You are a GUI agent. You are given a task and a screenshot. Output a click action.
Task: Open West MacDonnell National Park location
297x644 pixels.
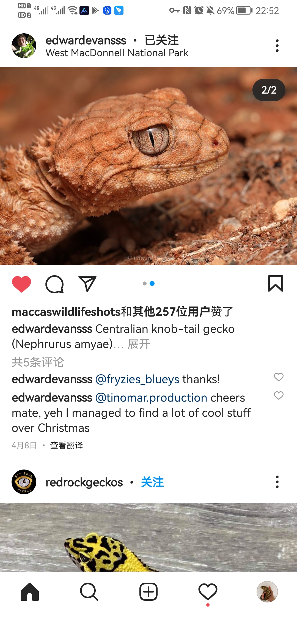pos(117,53)
